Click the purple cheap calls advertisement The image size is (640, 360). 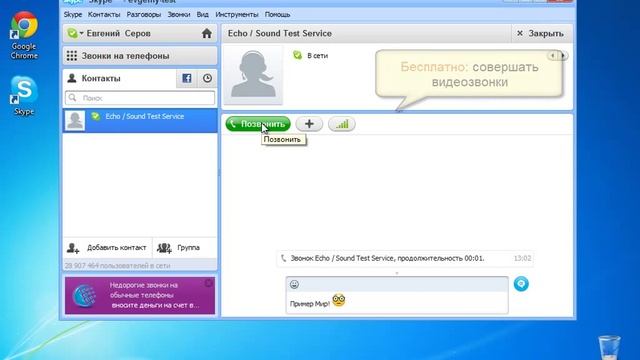pos(140,296)
